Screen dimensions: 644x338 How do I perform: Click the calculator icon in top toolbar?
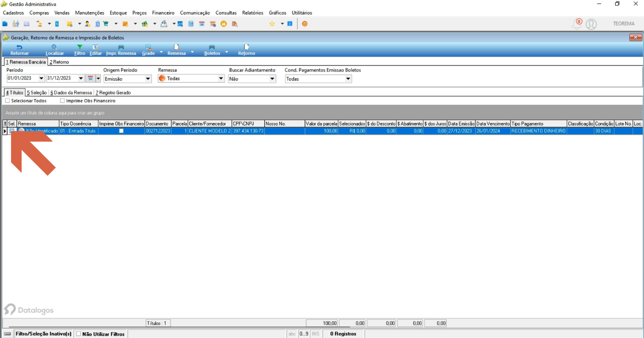[191, 24]
